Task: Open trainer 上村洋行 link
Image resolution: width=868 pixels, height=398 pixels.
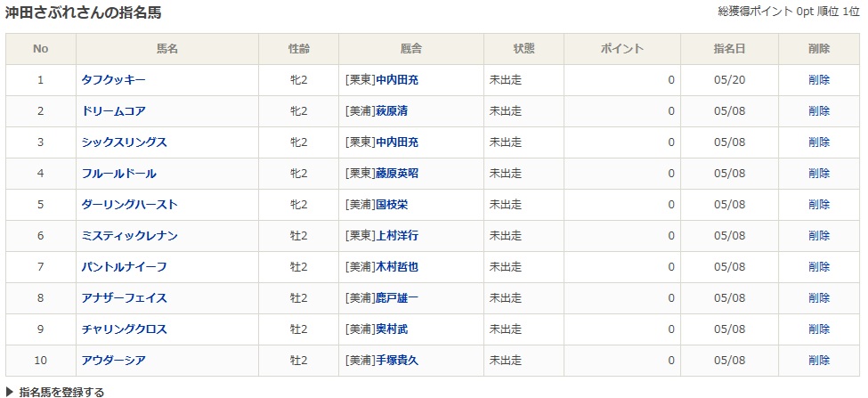Action: pos(397,236)
